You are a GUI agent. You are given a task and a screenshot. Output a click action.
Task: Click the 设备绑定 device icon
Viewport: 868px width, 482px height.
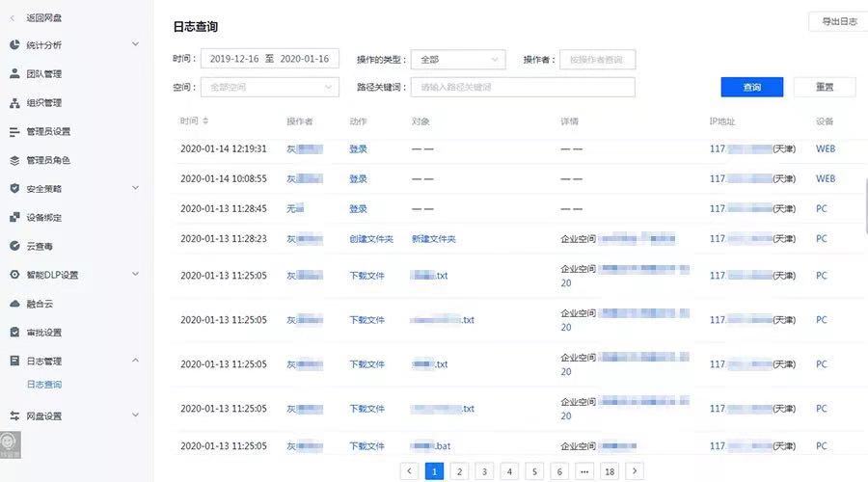pyautogui.click(x=14, y=218)
